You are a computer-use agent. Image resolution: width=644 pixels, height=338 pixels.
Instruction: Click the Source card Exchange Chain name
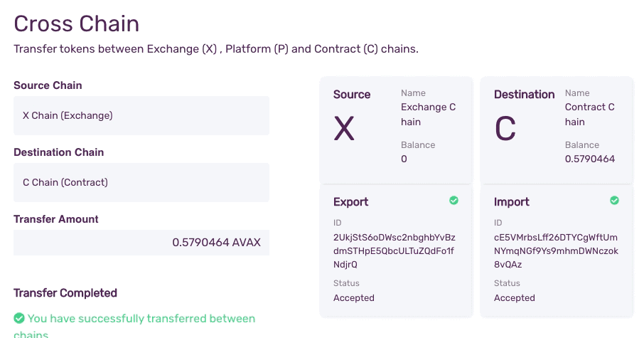[429, 115]
